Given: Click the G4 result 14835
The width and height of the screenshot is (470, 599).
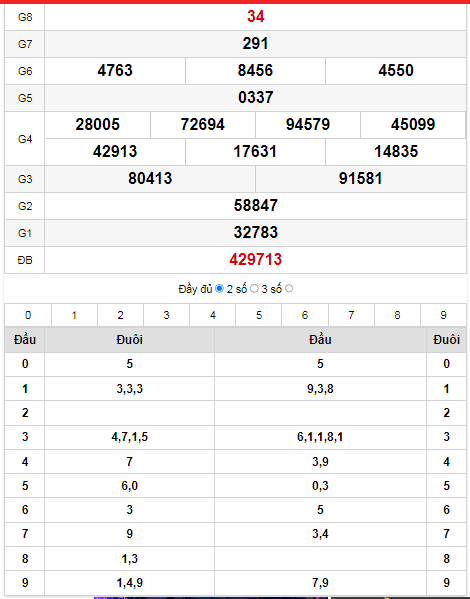Looking at the screenshot, I should click(396, 152).
